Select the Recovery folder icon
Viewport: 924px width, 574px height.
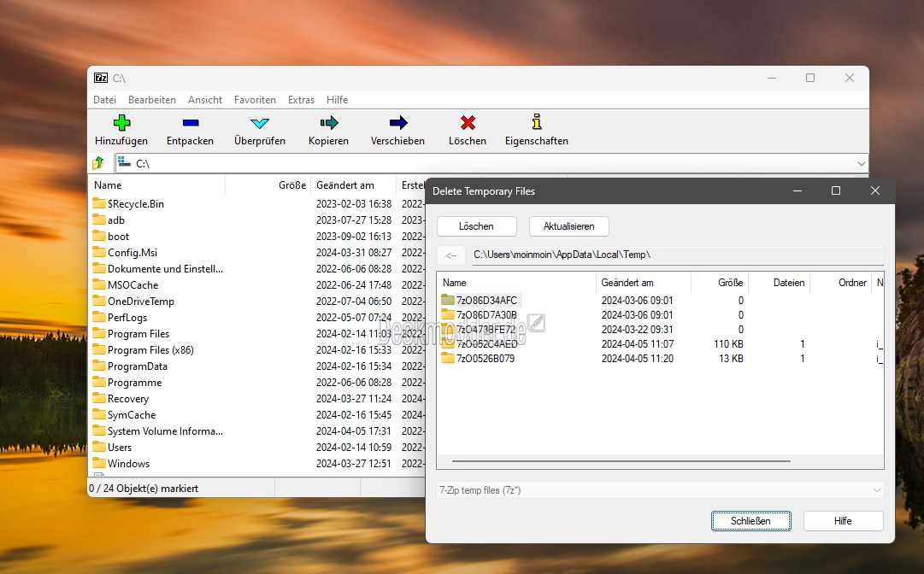(x=99, y=398)
